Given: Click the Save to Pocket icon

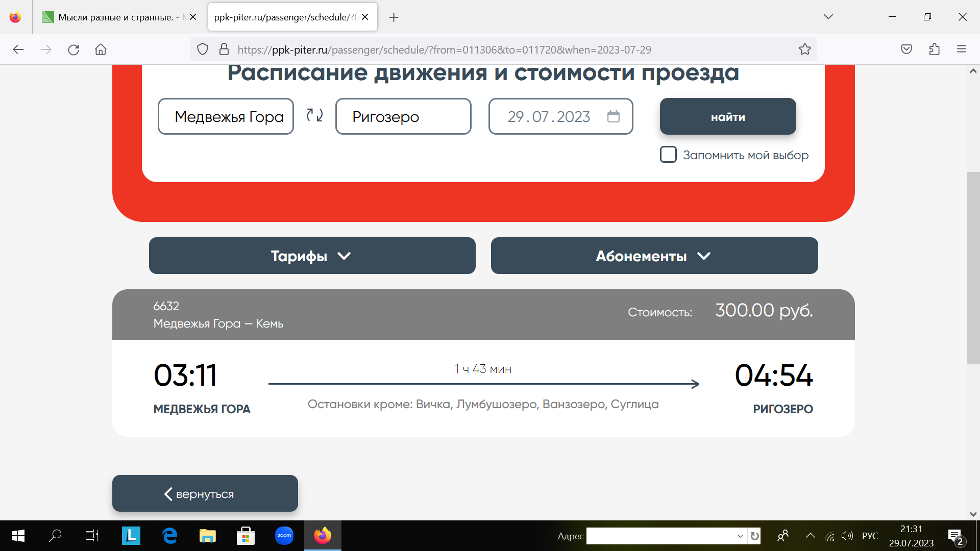Looking at the screenshot, I should click(x=906, y=49).
